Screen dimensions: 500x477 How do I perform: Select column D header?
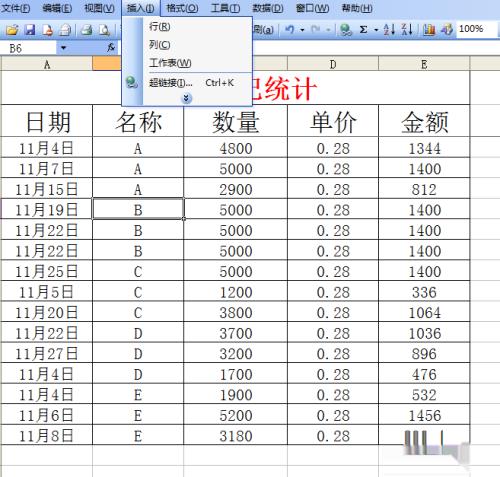[x=333, y=64]
